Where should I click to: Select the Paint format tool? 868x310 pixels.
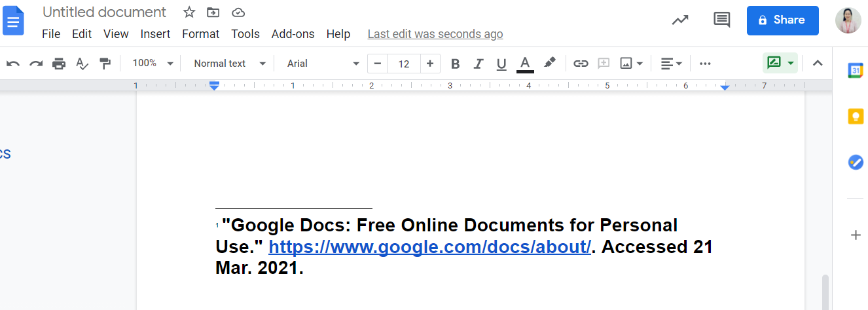[105, 64]
